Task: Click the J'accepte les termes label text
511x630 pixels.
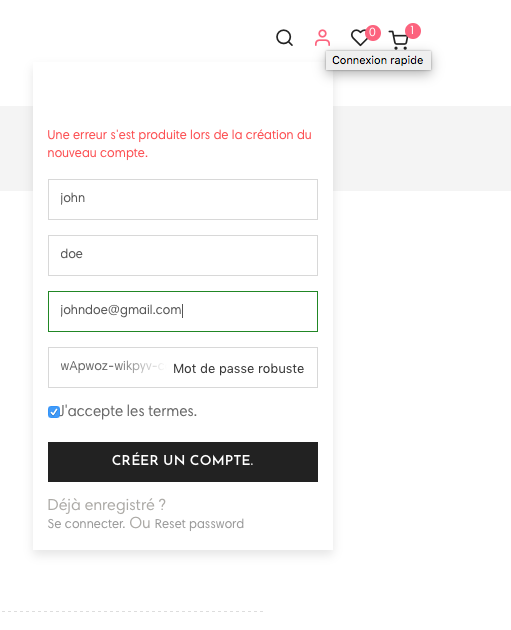Action: point(129,411)
